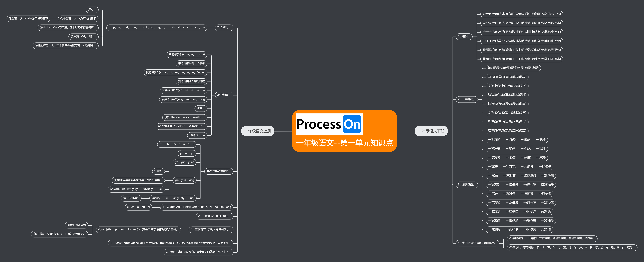Click the 1、组词。 node
The width and height of the screenshot is (644, 262).
(464, 37)
